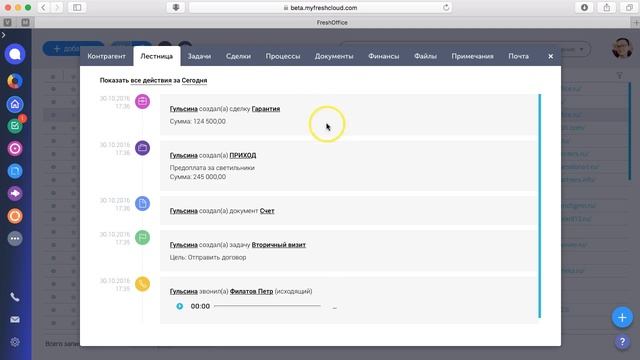Click Гульсина in the ПРИХОД entry
This screenshot has height=360, width=640.
(184, 156)
